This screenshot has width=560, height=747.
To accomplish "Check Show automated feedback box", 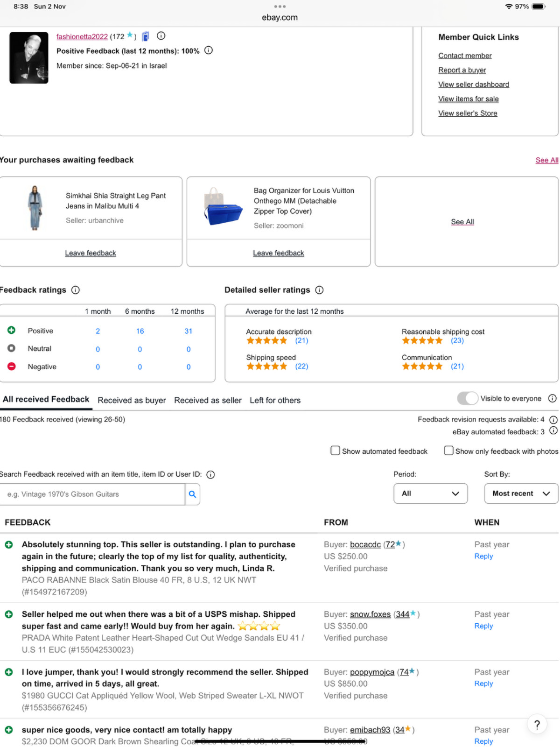I will pos(335,451).
